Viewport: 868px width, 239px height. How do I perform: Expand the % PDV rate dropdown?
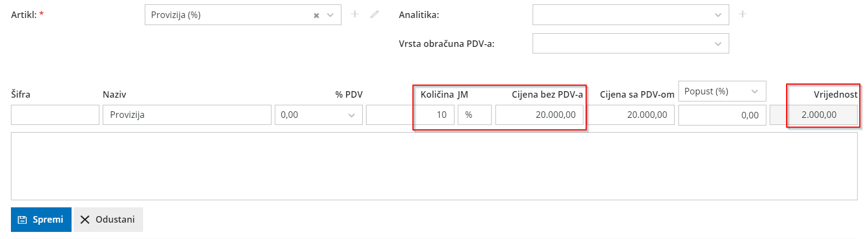(318, 115)
